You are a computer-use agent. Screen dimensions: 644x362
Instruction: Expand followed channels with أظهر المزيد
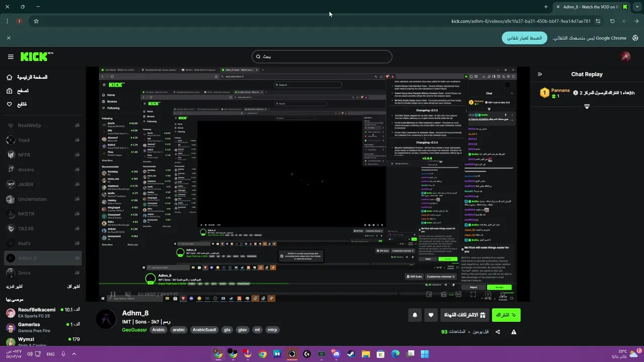coord(14,287)
